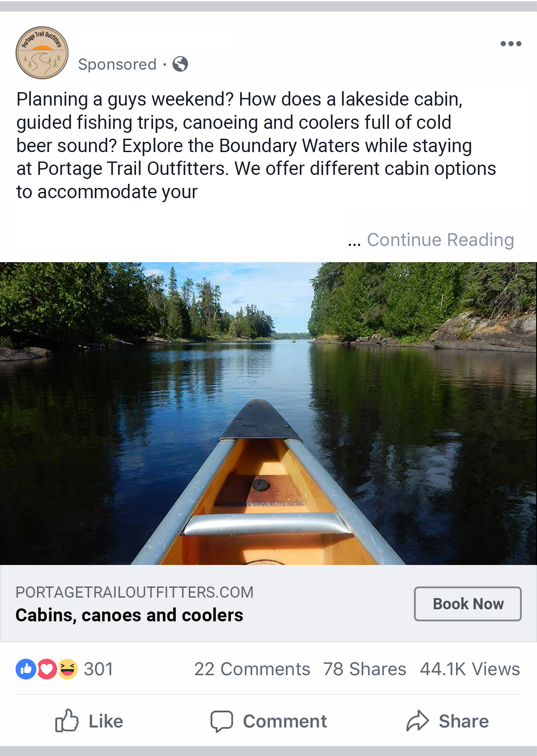Click Book Now to reserve a cabin
The height and width of the screenshot is (756, 537).
[x=468, y=603]
